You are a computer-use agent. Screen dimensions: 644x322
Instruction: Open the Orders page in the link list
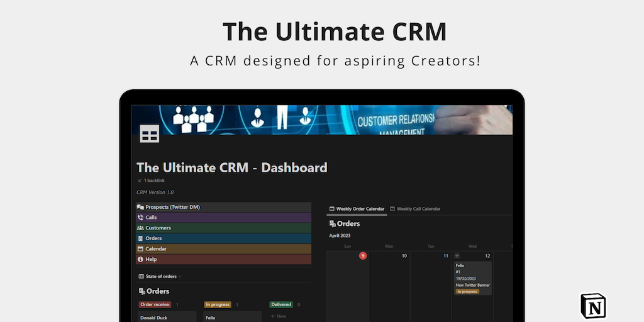coord(223,238)
